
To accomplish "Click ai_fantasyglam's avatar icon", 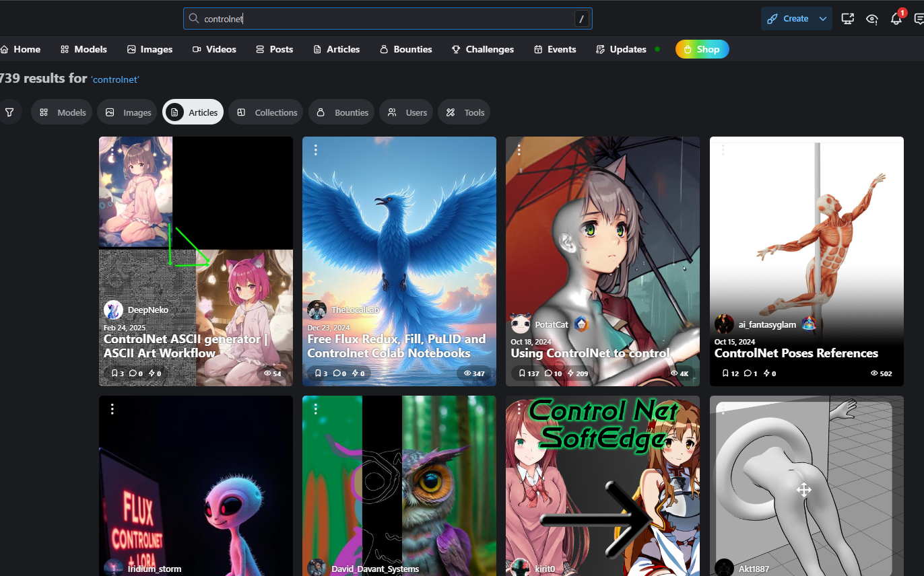I will (724, 324).
